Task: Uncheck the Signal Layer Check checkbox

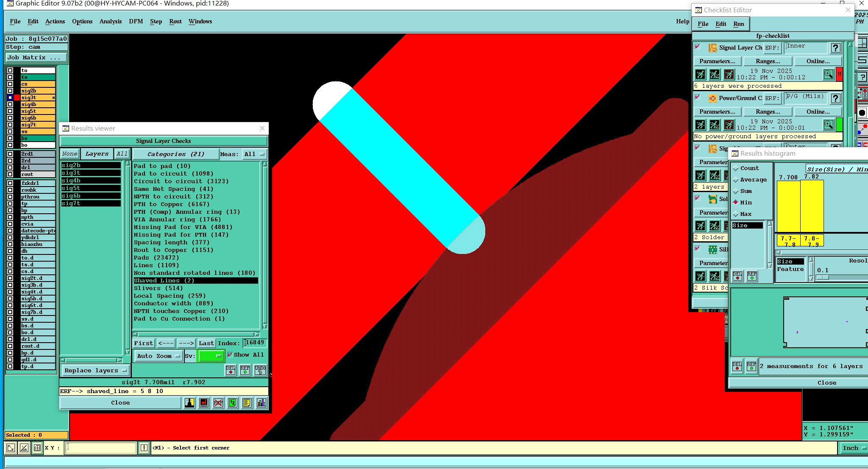Action: [x=698, y=47]
